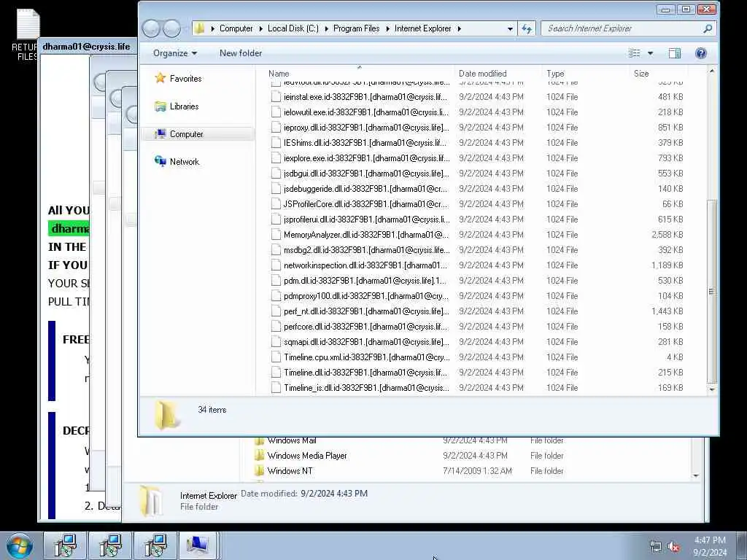The height and width of the screenshot is (560, 747).
Task: Click the search magnifier icon in search box
Action: pyautogui.click(x=708, y=28)
